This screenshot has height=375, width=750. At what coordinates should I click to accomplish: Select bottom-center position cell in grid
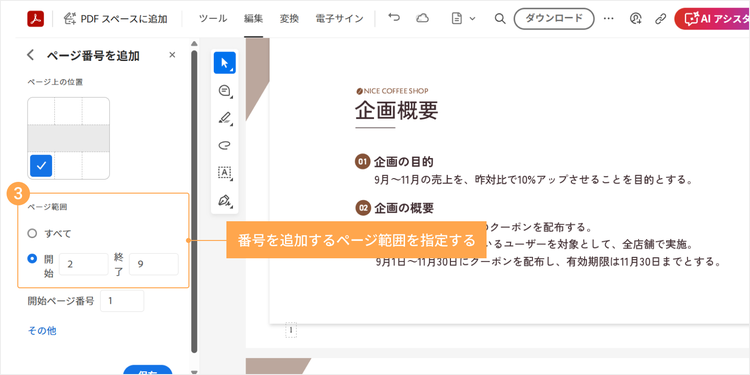point(68,165)
